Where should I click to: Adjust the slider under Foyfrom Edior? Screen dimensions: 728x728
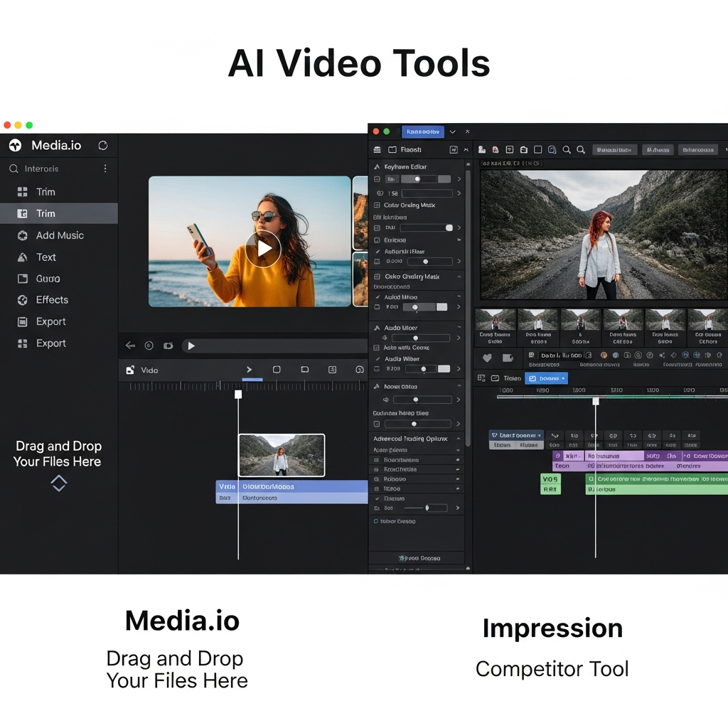click(x=418, y=179)
